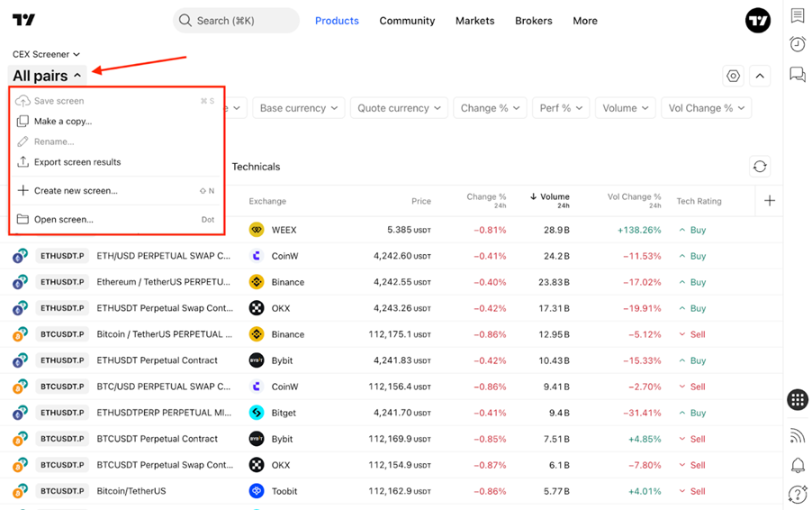Click the Bitget exchange logo
Screen dimensions: 812x510
[x=257, y=413]
